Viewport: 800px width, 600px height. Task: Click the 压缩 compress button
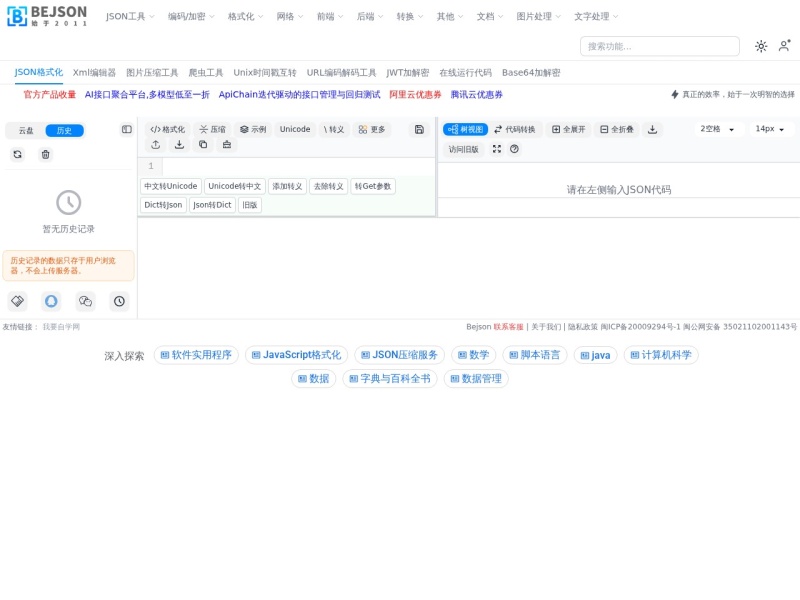[213, 130]
